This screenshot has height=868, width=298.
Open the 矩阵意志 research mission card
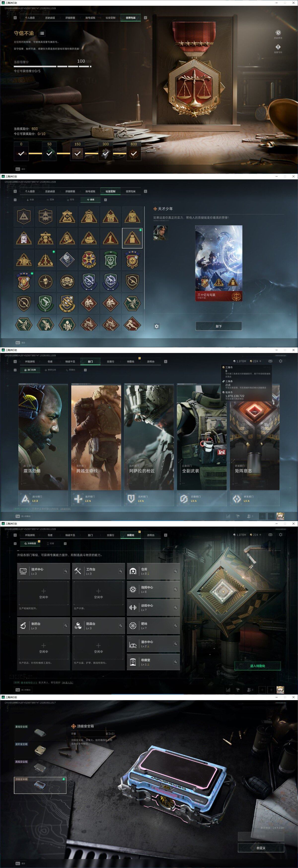click(x=255, y=437)
